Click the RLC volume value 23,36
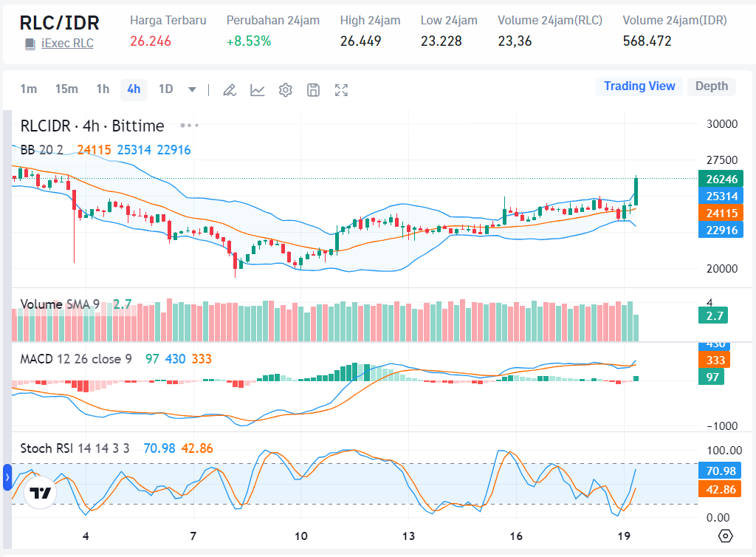 pos(515,41)
